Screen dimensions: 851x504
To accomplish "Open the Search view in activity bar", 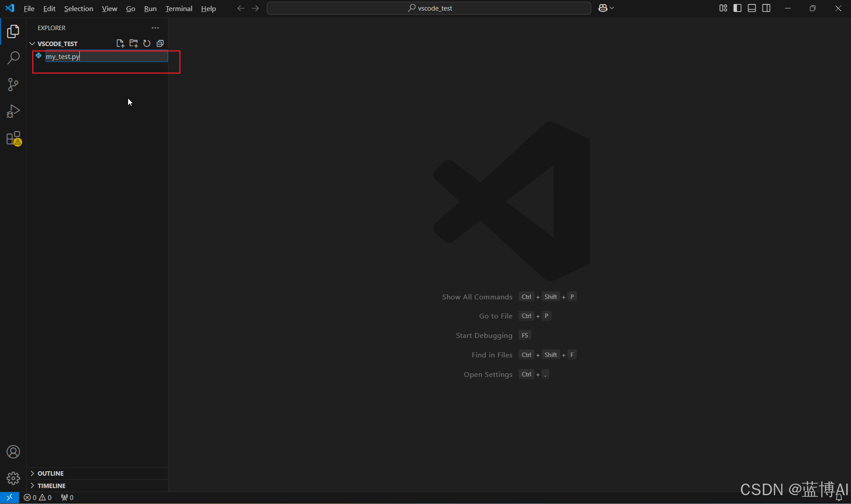I will 13,58.
